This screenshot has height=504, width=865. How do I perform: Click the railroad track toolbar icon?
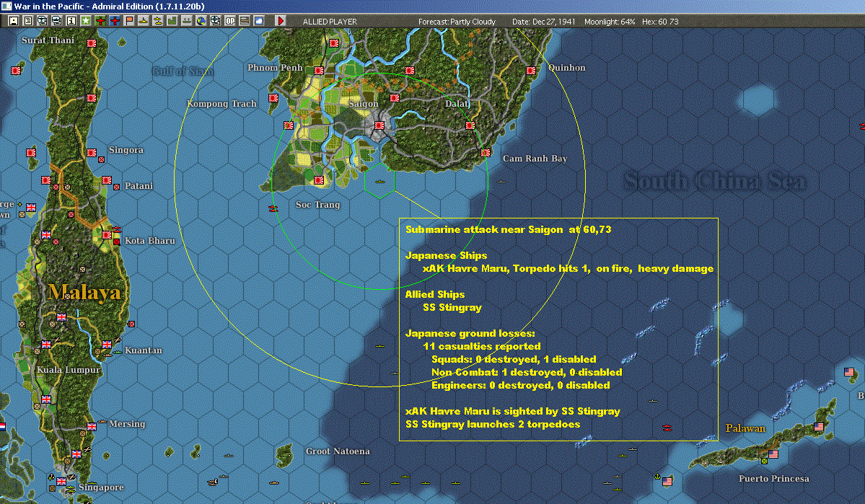(x=245, y=21)
